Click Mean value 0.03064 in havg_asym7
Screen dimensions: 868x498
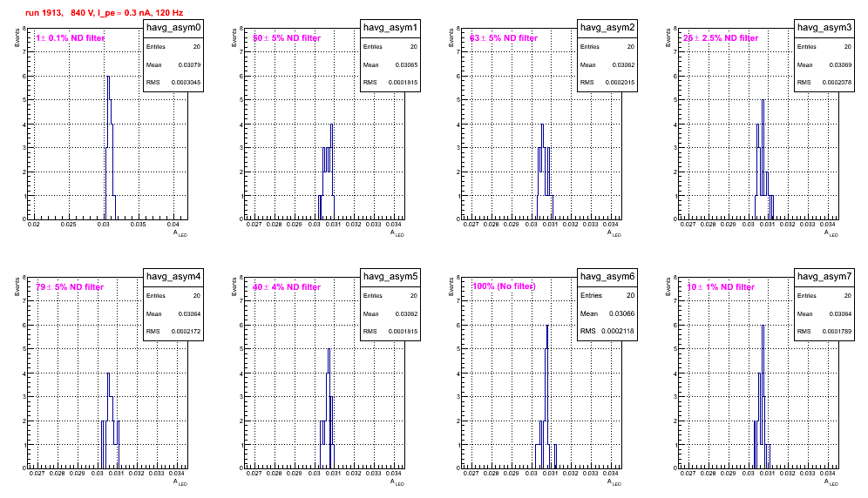pyautogui.click(x=840, y=313)
